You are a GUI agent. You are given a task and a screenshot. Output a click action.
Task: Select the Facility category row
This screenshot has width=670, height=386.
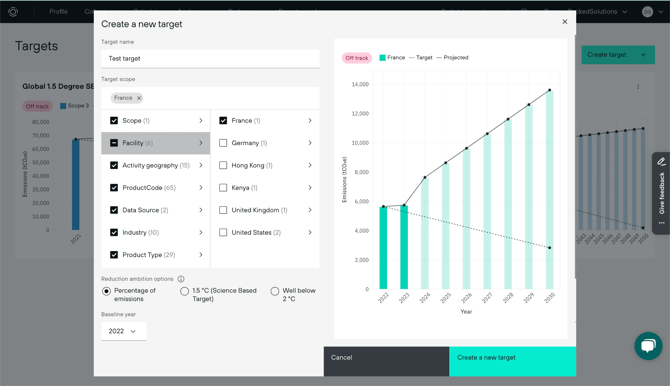(x=156, y=143)
